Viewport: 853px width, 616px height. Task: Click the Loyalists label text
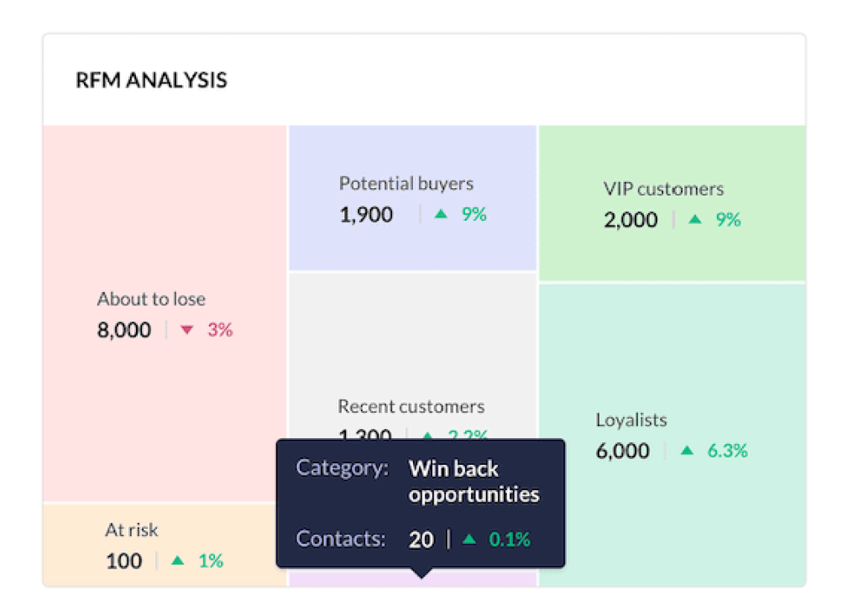(631, 420)
